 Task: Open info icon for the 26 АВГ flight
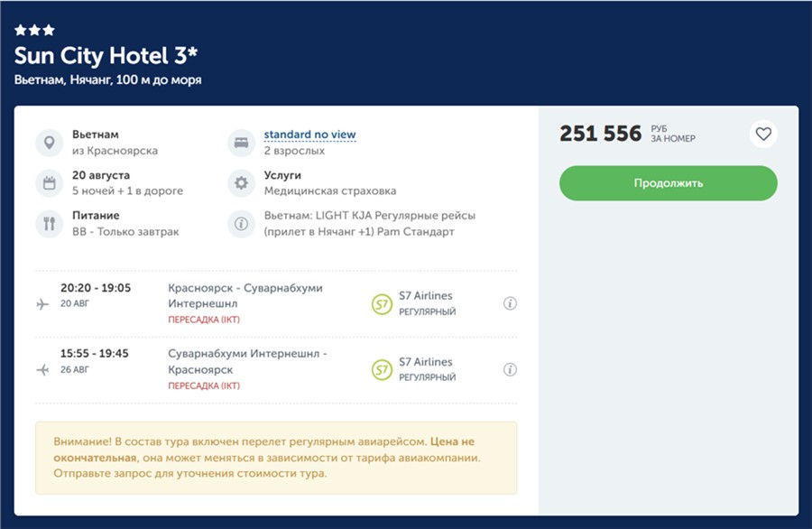510,369
